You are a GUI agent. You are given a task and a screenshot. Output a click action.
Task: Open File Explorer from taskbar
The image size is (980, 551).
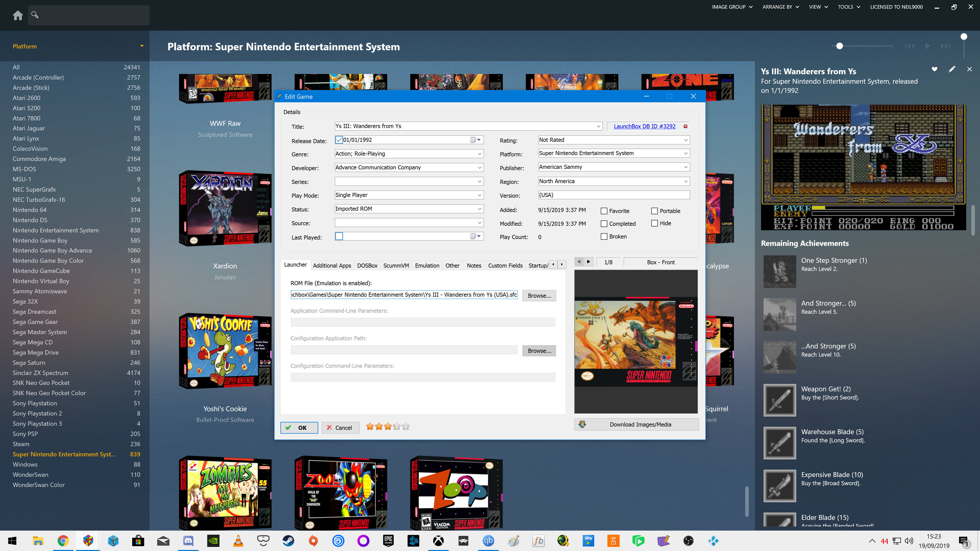point(38,541)
